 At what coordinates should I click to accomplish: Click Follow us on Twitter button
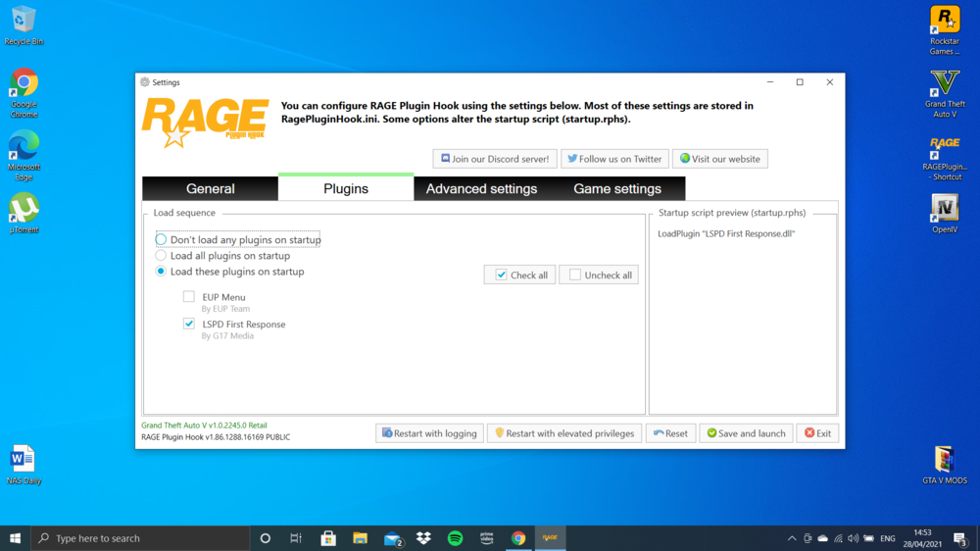pyautogui.click(x=615, y=159)
